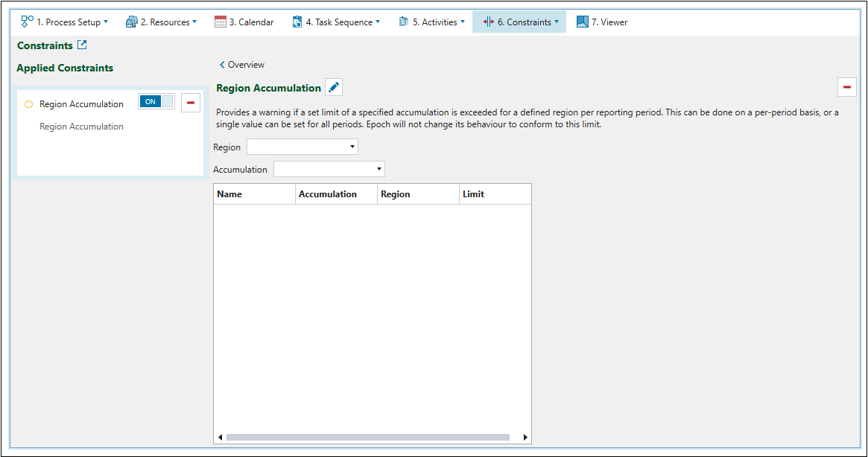Expand the 6. Constraints menu
Screen dimensions: 868x457
click(520, 22)
